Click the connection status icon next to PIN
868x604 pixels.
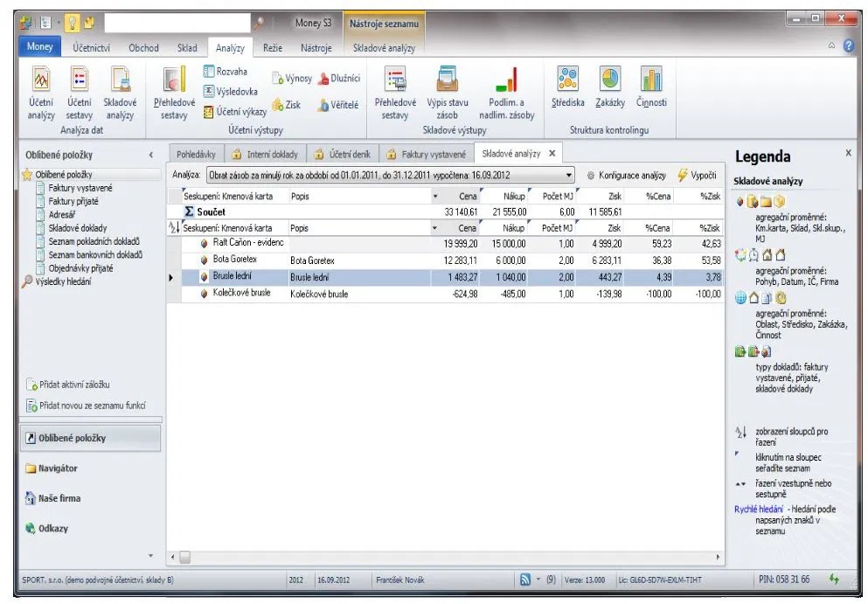click(x=834, y=580)
